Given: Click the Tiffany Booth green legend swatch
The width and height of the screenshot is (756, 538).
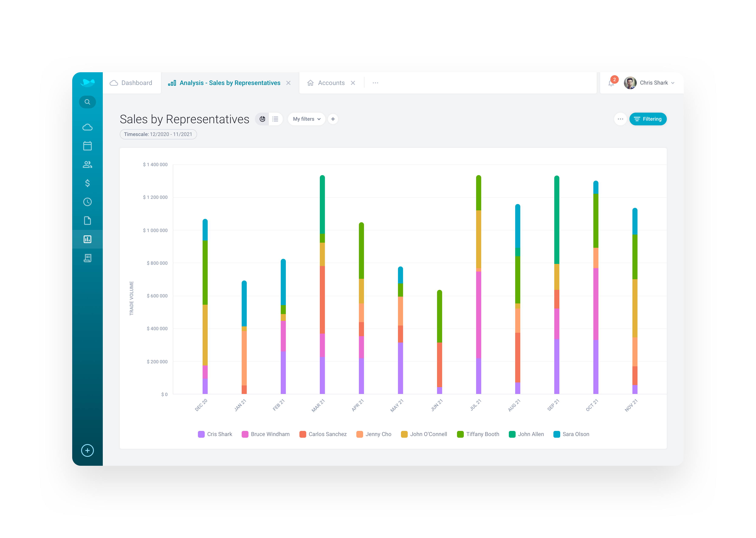Looking at the screenshot, I should click(x=460, y=434).
